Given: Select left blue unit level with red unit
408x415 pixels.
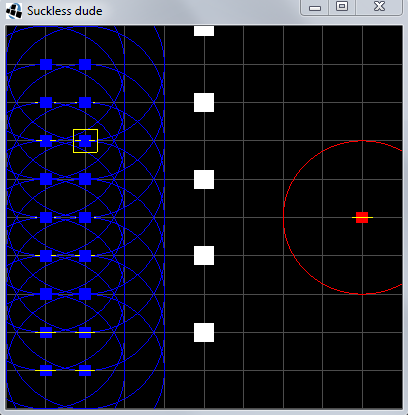Looking at the screenshot, I should [x=46, y=217].
